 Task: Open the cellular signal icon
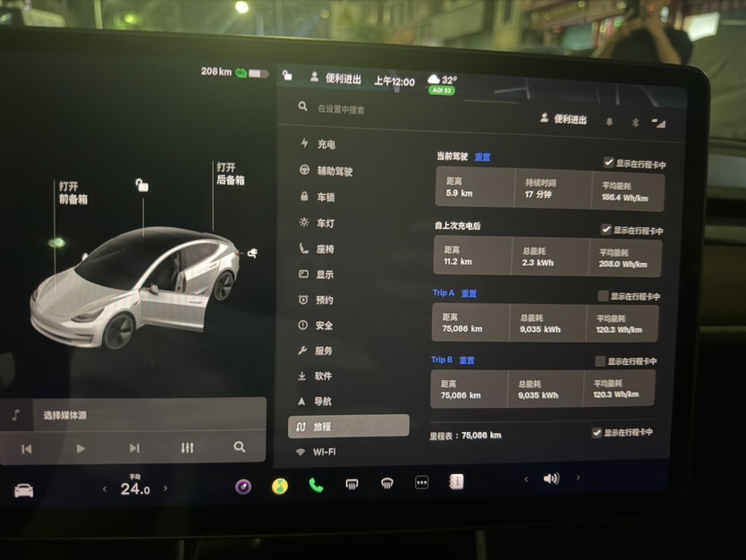pos(659,123)
